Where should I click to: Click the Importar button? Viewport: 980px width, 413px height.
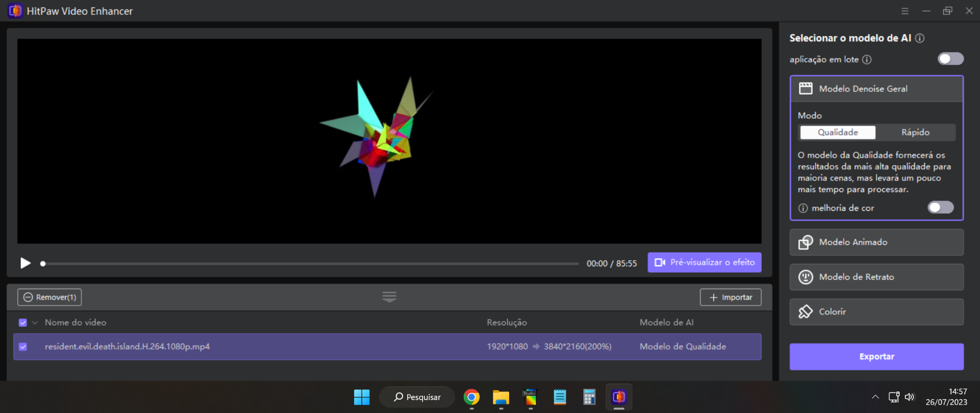pos(731,297)
